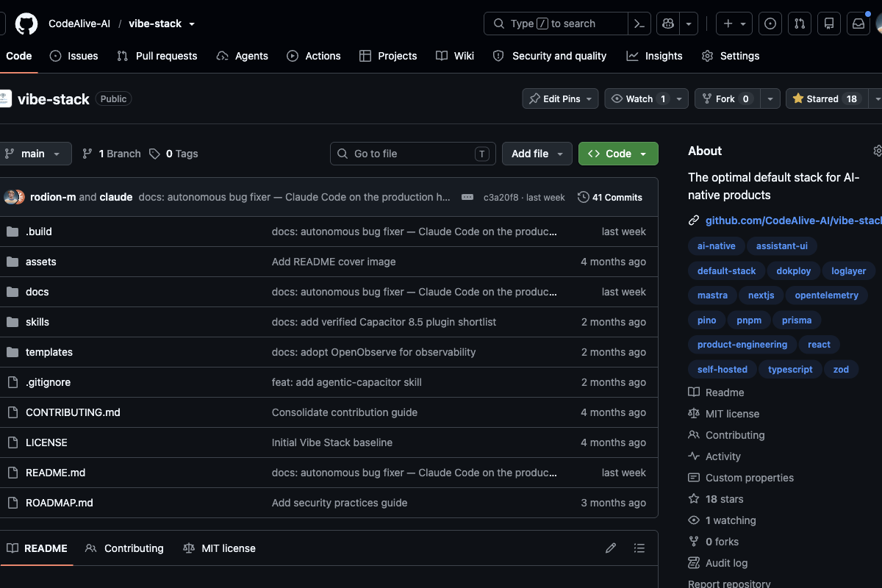The width and height of the screenshot is (882, 588).
Task: Open the repositories icon in header
Action: coord(829,24)
